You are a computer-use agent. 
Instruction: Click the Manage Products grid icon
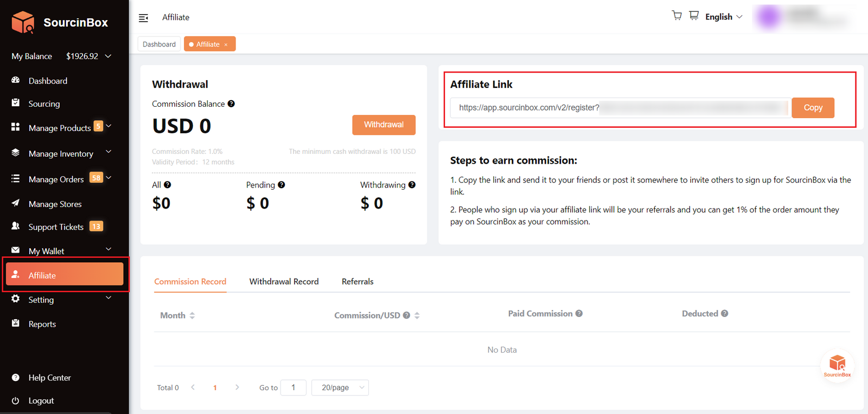pyautogui.click(x=16, y=127)
